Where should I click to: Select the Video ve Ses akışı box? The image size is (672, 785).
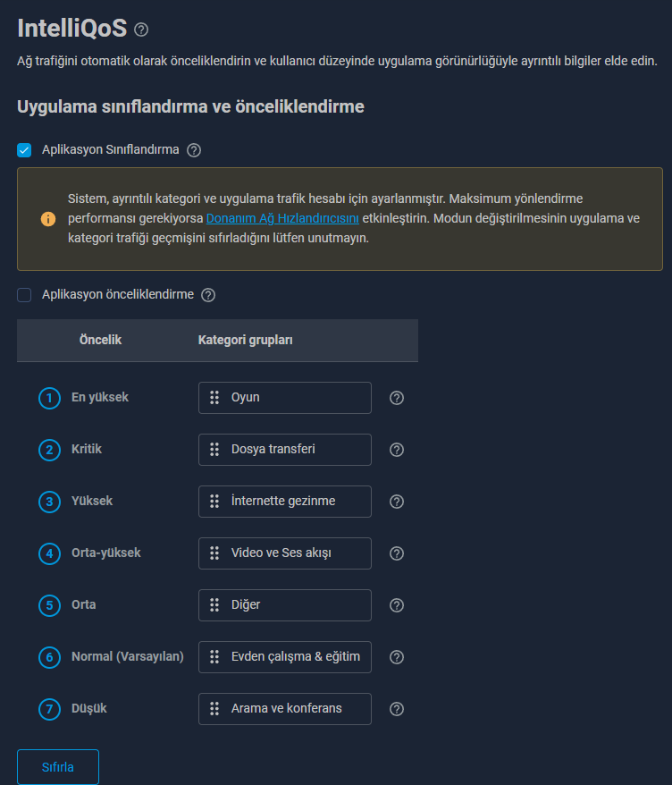[x=285, y=553]
